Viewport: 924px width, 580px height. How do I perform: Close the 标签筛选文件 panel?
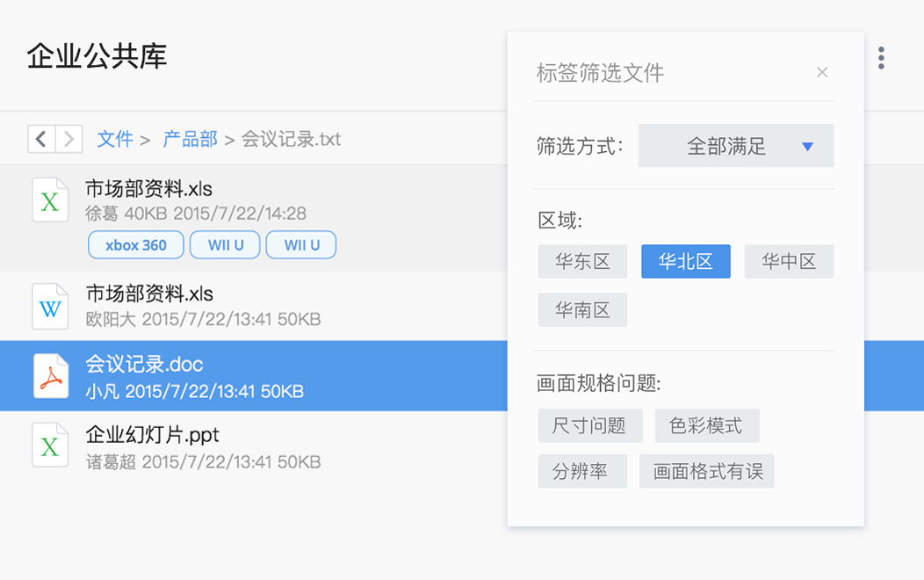pyautogui.click(x=821, y=73)
